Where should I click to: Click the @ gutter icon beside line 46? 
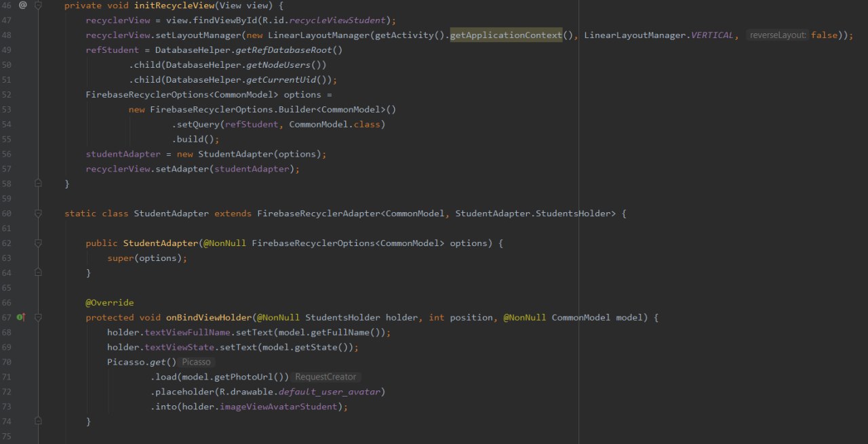(x=22, y=5)
